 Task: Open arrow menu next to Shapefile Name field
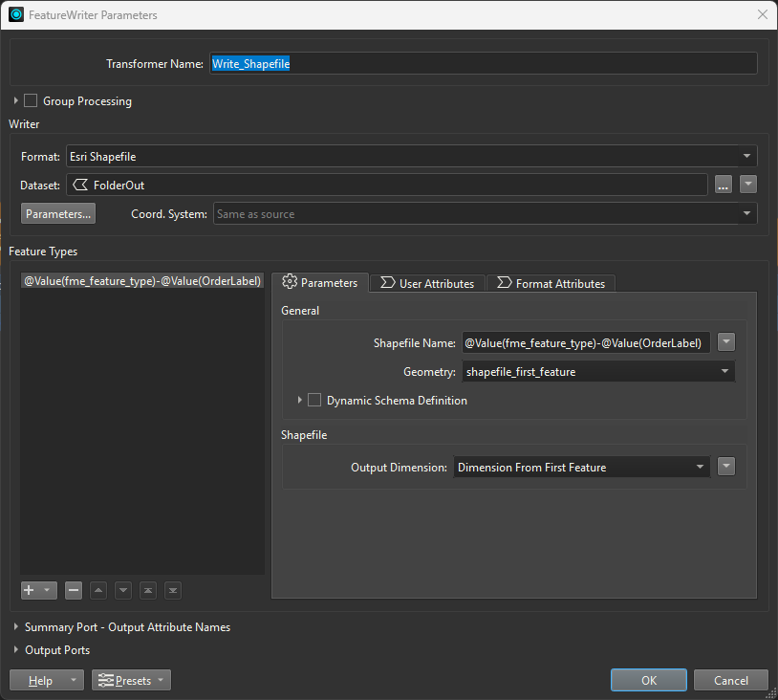pos(726,342)
